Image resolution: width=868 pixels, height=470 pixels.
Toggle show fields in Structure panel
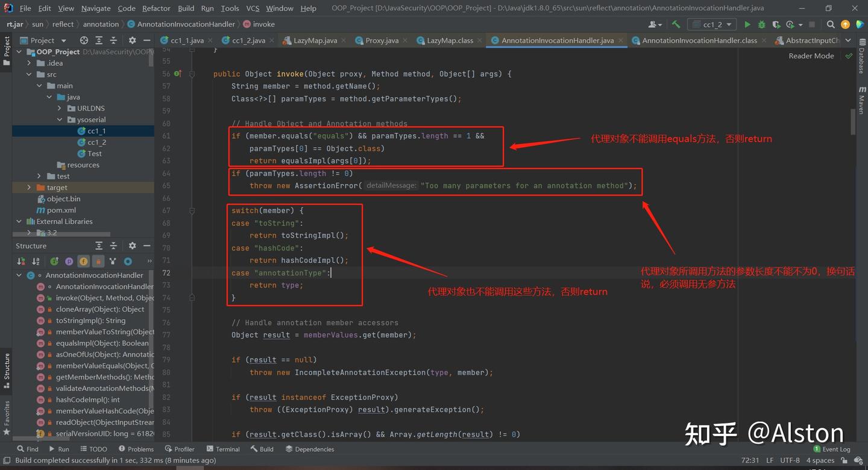coord(83,261)
